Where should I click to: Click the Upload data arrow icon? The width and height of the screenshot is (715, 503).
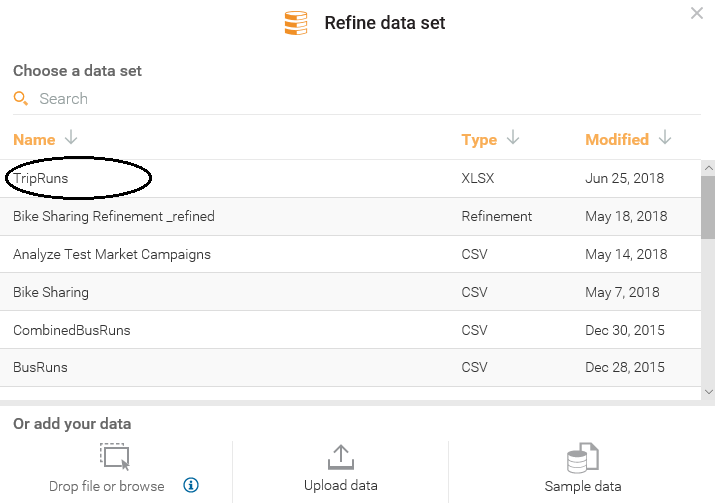pos(340,457)
